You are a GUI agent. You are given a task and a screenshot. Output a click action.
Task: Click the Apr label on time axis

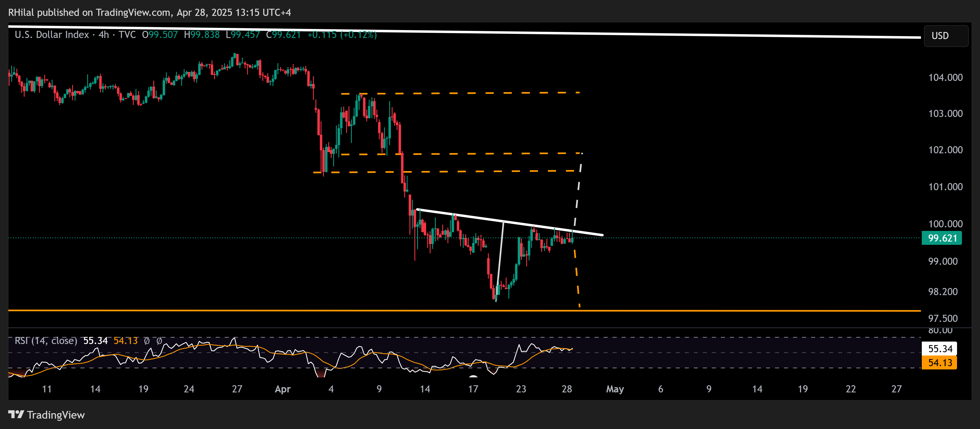pyautogui.click(x=283, y=389)
